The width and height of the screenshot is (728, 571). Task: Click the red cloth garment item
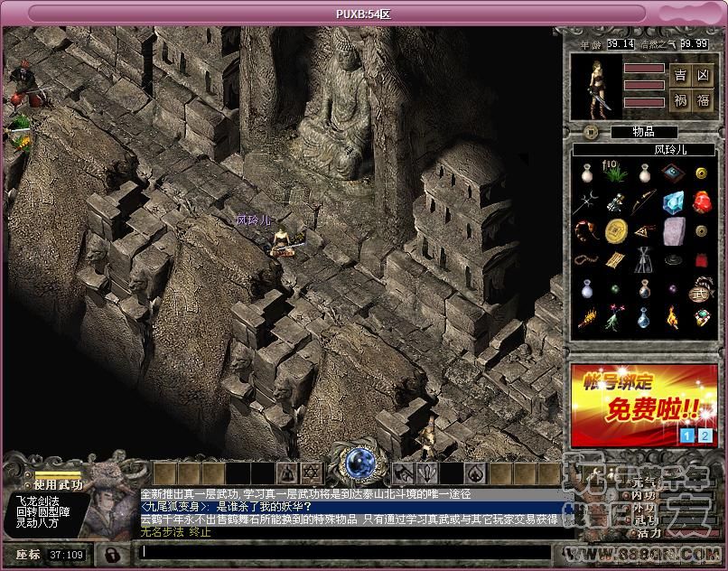tap(702, 260)
